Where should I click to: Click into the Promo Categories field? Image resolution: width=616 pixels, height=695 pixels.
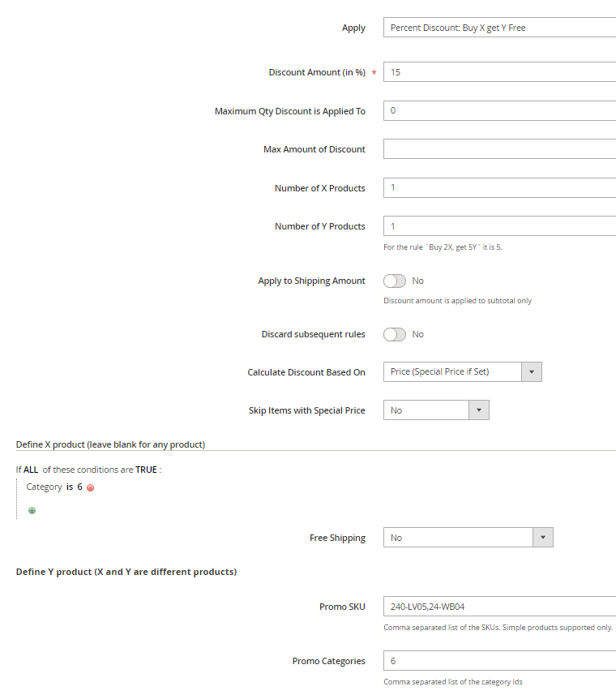coord(498,661)
